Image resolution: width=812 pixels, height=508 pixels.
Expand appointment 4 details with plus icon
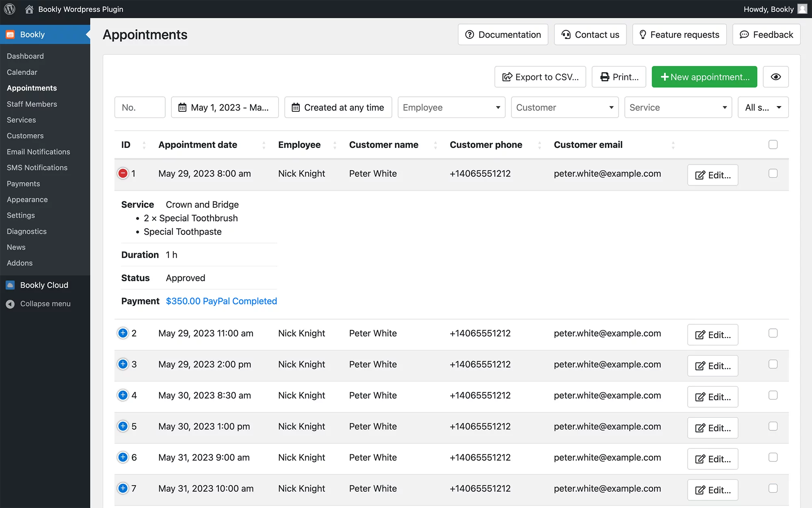coord(123,395)
